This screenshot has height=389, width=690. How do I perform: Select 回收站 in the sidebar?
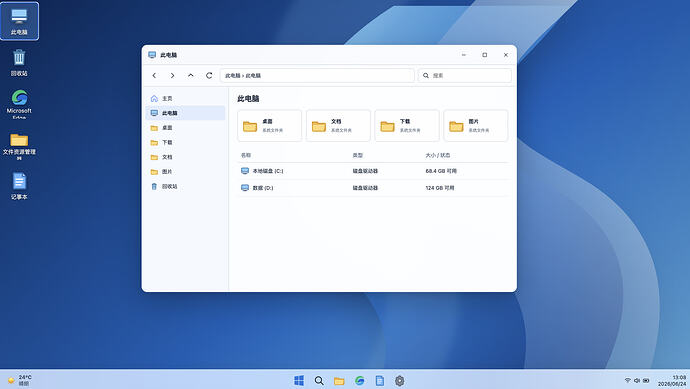point(185,187)
